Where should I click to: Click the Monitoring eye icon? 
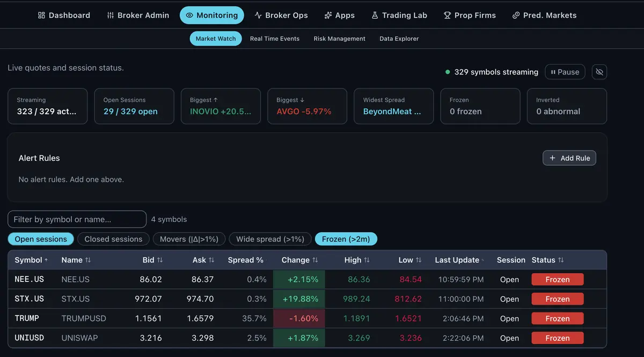tap(189, 16)
